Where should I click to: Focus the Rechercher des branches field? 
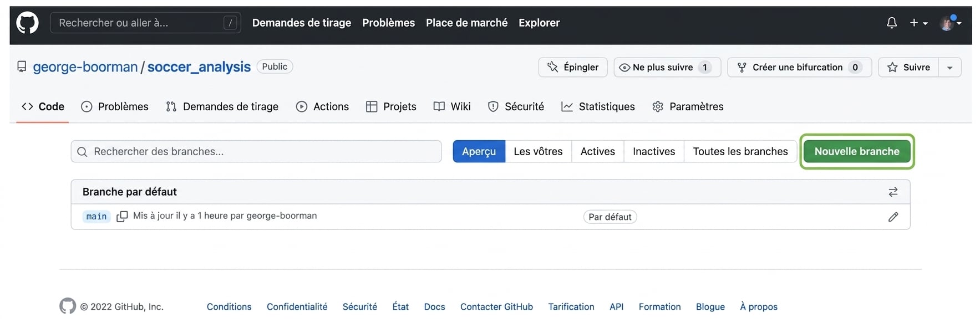(256, 151)
